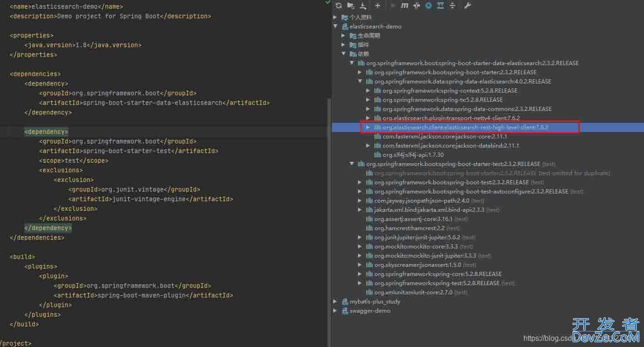Click library icon of spring-boot-starter-data-elasticsearch

(361, 63)
